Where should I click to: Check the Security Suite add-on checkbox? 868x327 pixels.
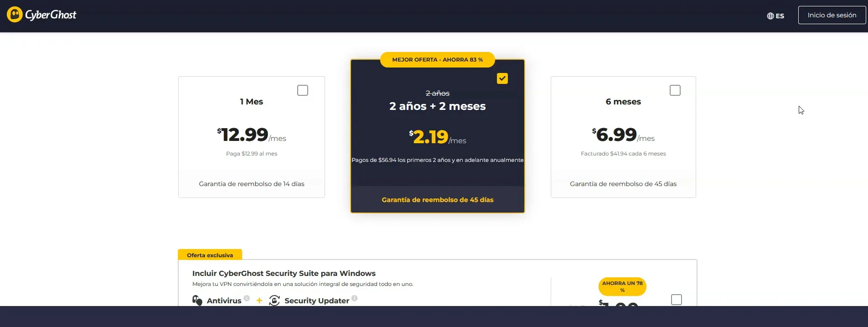pos(677,300)
